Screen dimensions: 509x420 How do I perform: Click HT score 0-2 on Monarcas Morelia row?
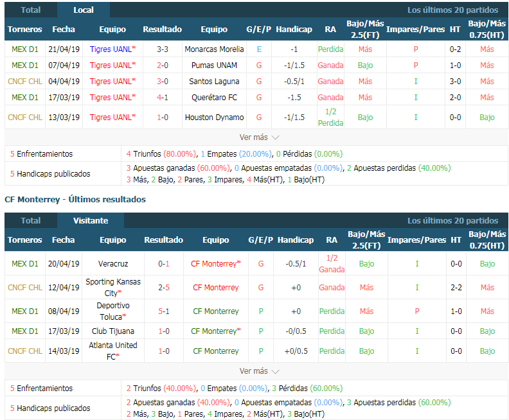[x=455, y=49]
